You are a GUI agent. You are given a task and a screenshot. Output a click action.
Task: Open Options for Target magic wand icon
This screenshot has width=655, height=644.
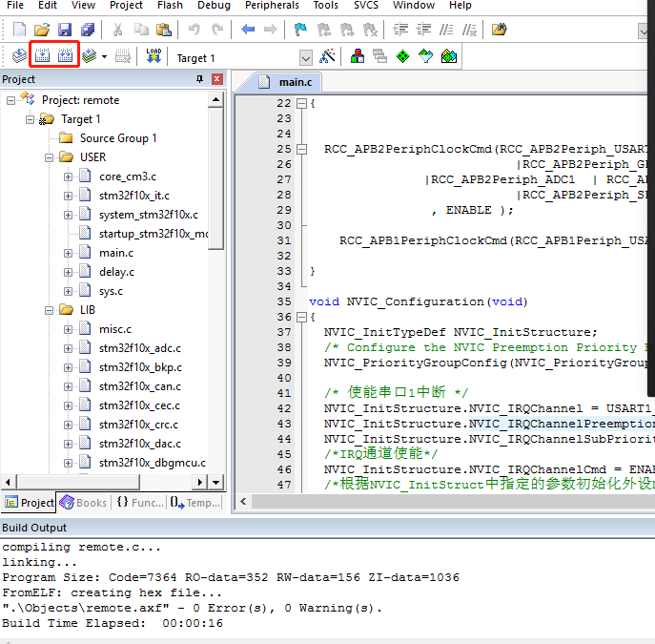click(x=327, y=57)
